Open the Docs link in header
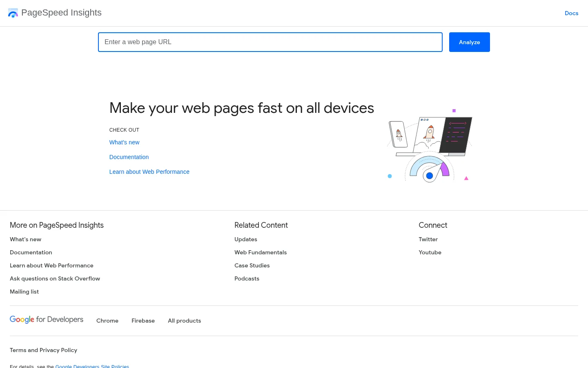Screen dimensions: 588x368 click(x=571, y=13)
